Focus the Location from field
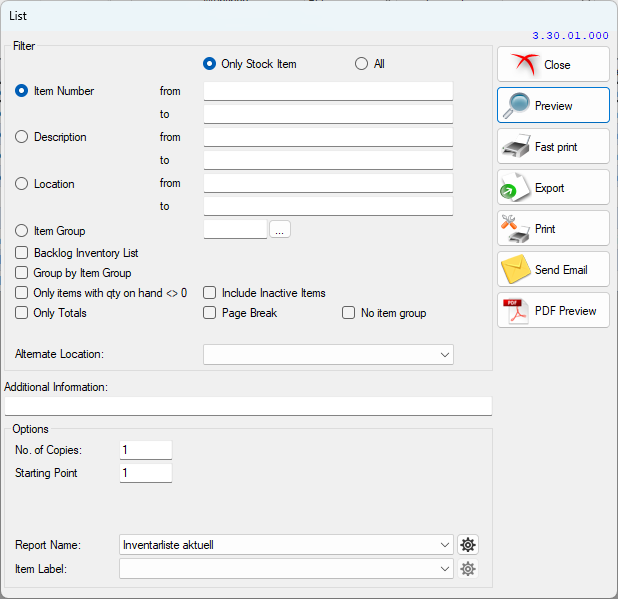 [328, 183]
